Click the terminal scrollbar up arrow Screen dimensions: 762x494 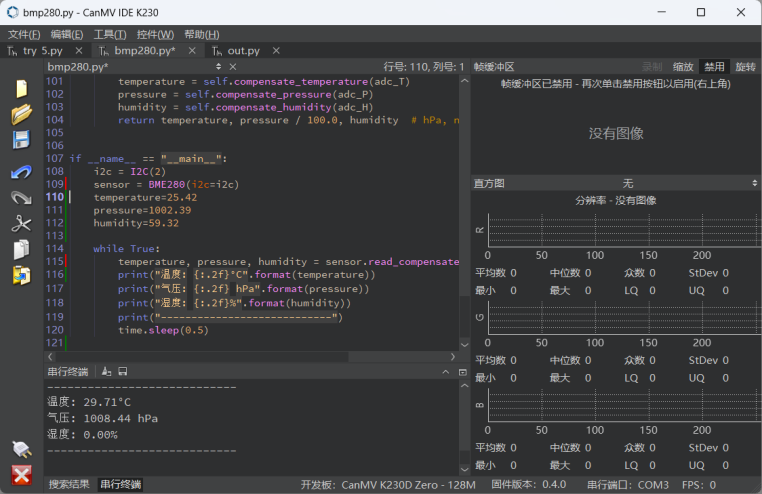pos(465,385)
